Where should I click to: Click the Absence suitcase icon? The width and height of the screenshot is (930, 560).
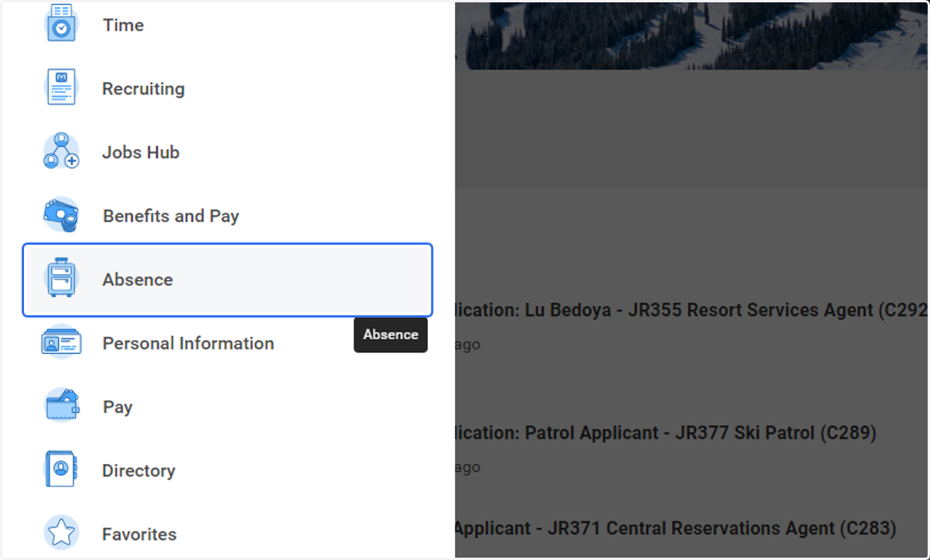(61, 279)
